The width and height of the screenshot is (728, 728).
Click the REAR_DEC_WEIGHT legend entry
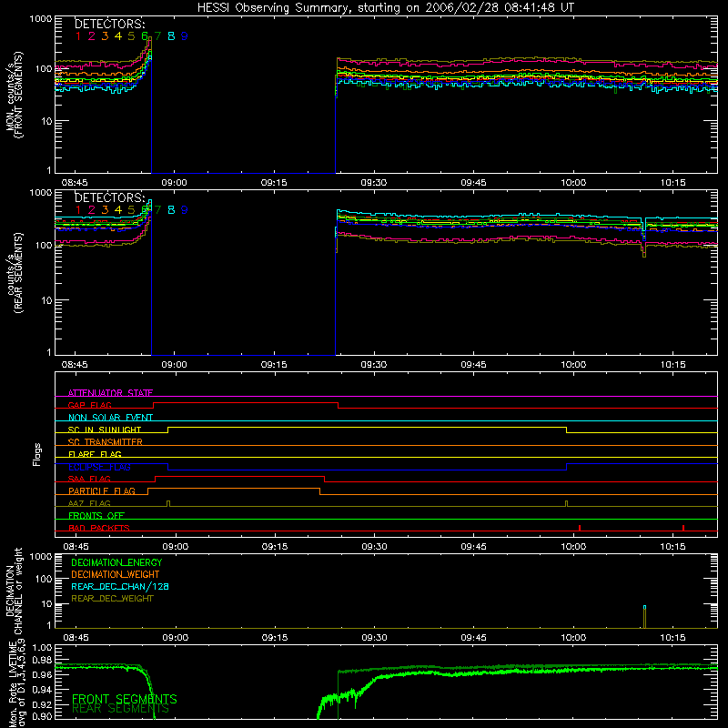112,599
